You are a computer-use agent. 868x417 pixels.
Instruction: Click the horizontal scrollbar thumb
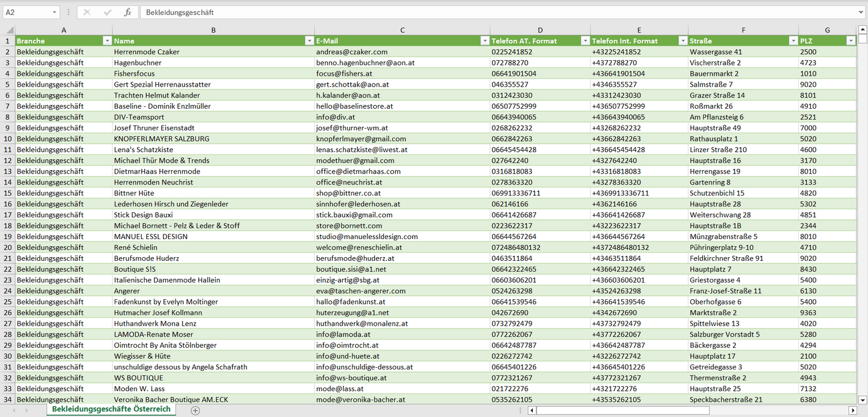(x=622, y=410)
